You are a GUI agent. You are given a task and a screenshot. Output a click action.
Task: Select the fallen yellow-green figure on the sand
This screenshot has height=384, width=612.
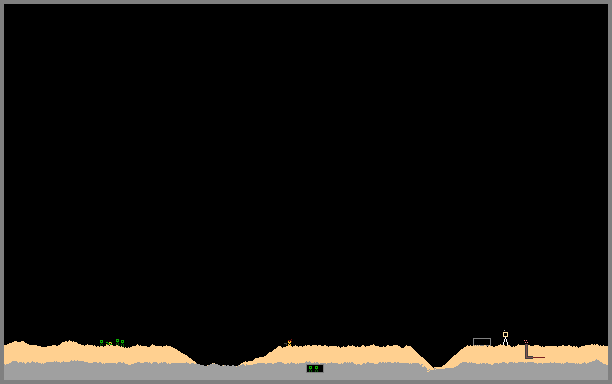(109, 344)
